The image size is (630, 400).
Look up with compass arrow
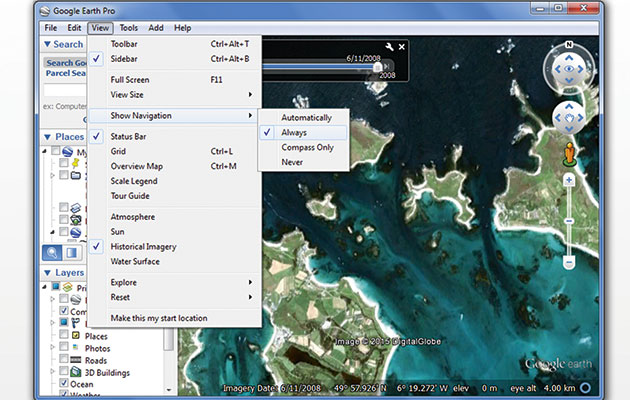569,58
